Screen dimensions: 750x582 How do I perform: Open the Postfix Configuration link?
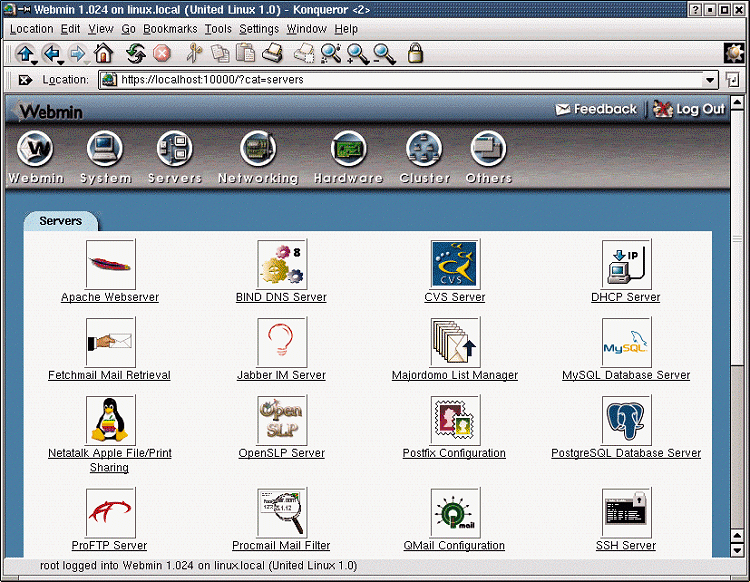454,453
